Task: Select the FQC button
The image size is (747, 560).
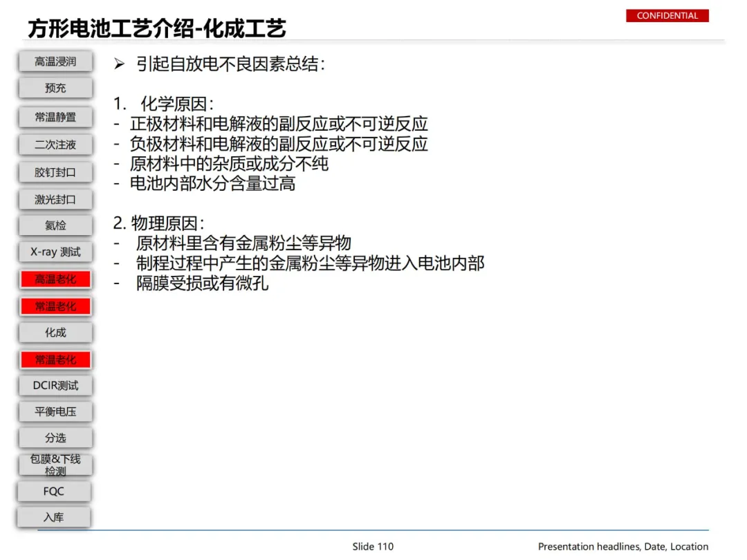Action: (x=53, y=492)
